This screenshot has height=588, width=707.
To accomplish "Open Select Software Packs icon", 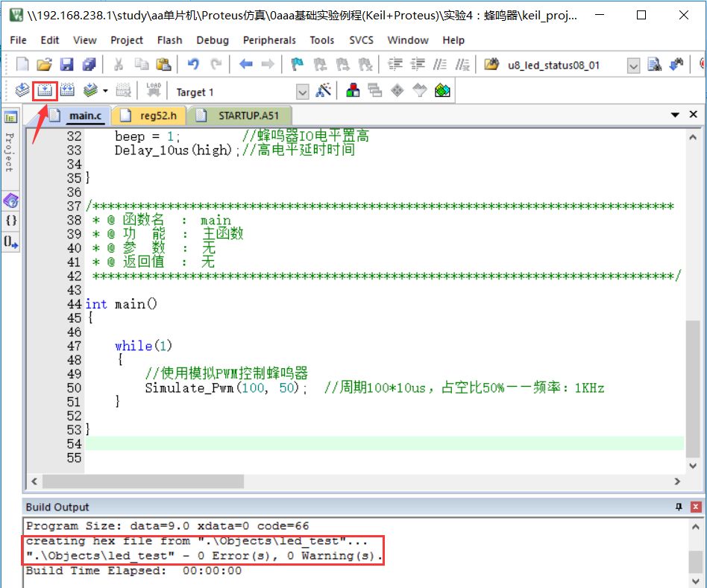I will [x=420, y=91].
